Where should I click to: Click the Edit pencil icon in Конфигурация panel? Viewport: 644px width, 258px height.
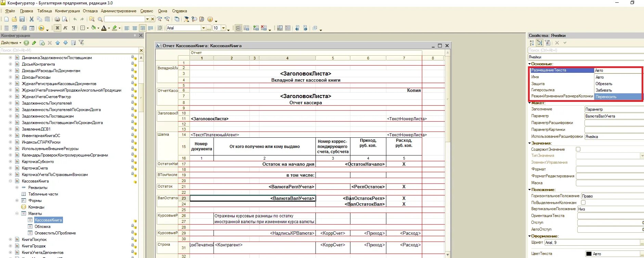34,43
